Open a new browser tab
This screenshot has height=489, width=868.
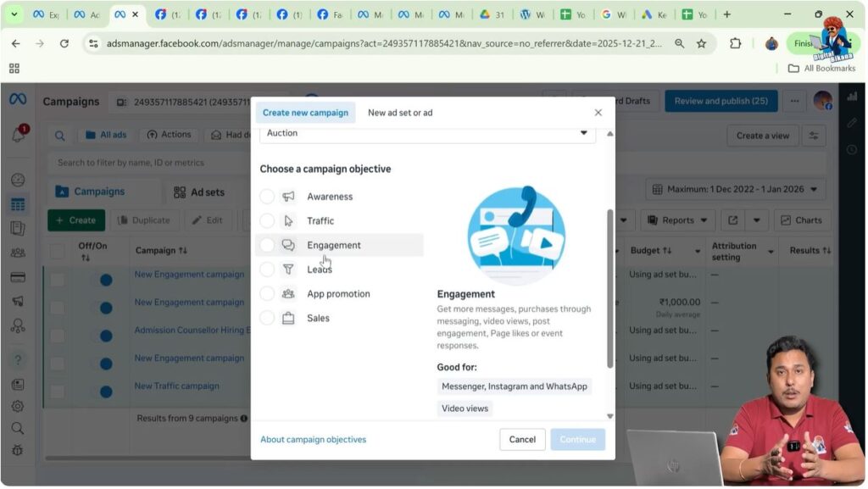point(728,14)
